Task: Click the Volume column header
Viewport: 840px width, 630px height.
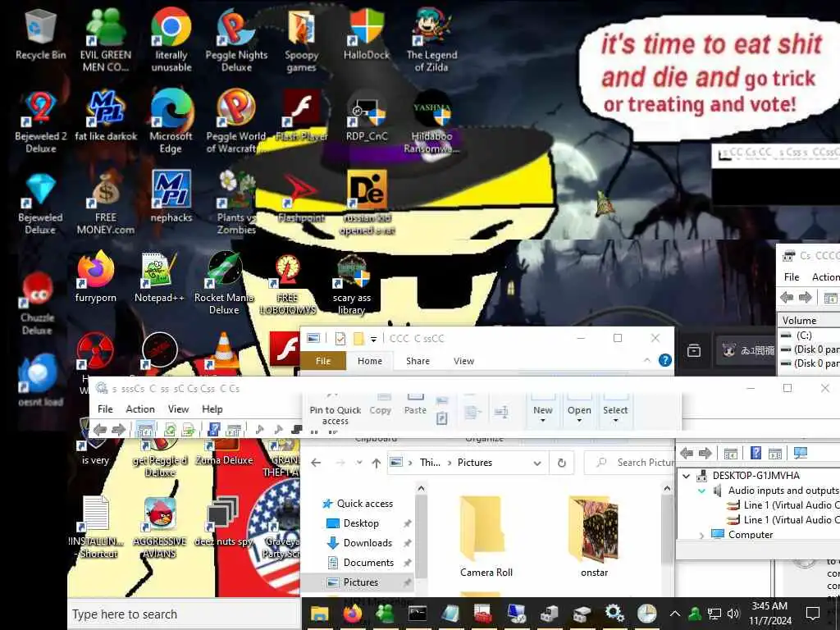Action: pos(808,321)
